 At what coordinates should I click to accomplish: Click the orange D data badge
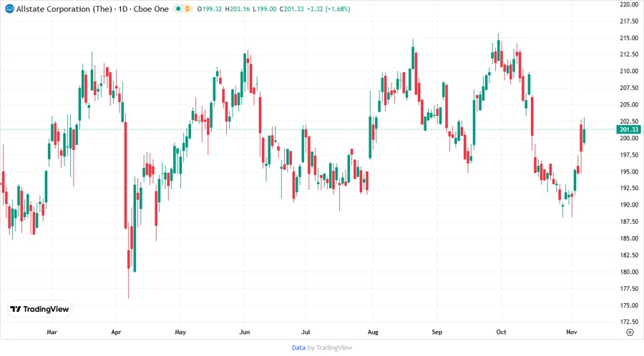(187, 9)
